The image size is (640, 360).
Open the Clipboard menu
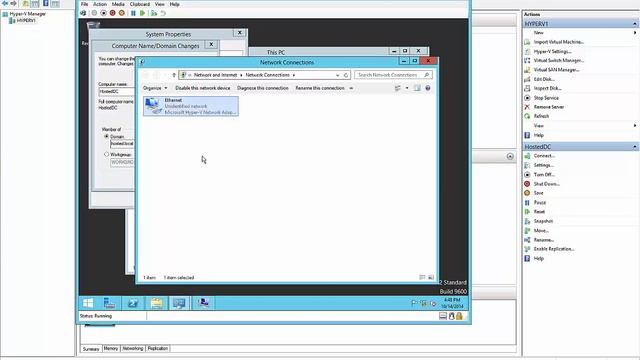140,4
